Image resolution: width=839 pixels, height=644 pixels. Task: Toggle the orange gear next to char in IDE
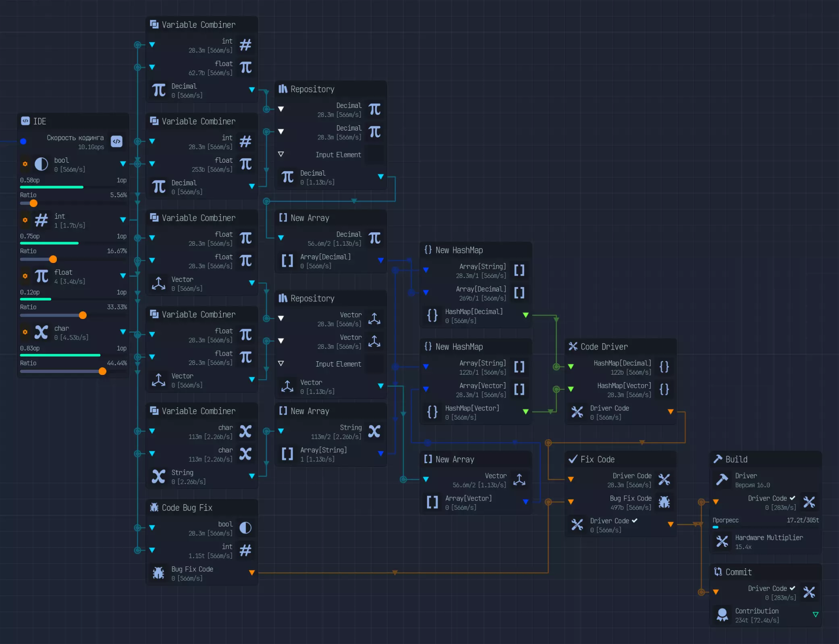coord(25,332)
